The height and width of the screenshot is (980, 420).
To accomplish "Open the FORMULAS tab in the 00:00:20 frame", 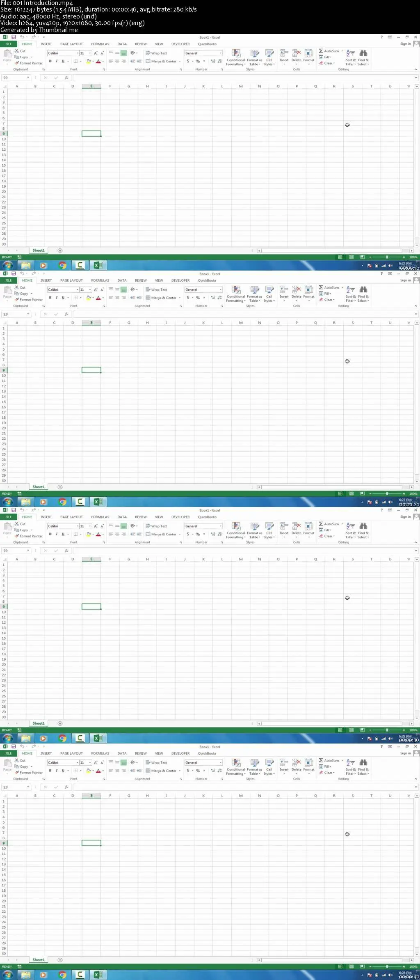I will pos(100,280).
